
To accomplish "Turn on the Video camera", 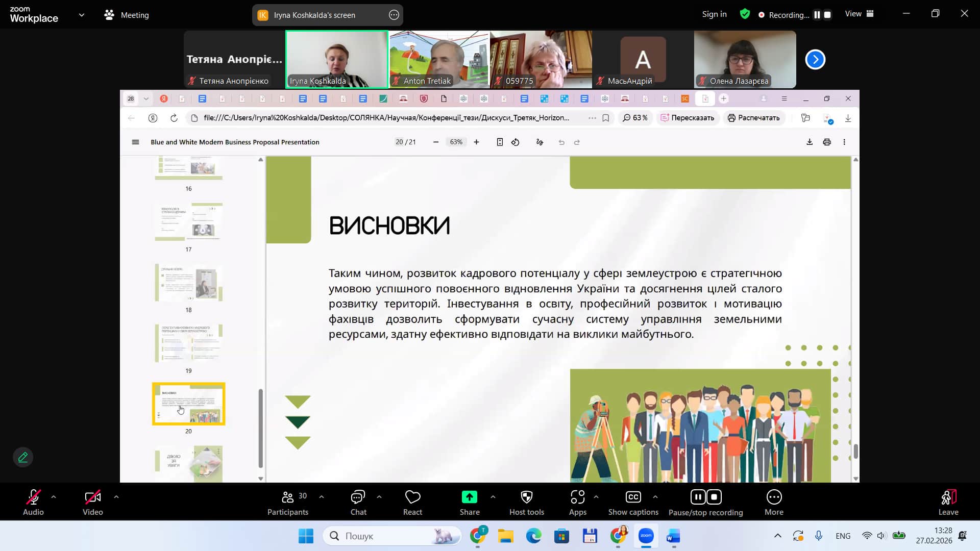I will [92, 497].
